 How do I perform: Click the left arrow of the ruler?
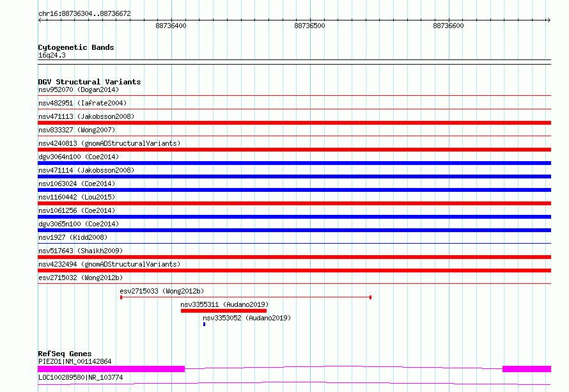click(x=40, y=20)
